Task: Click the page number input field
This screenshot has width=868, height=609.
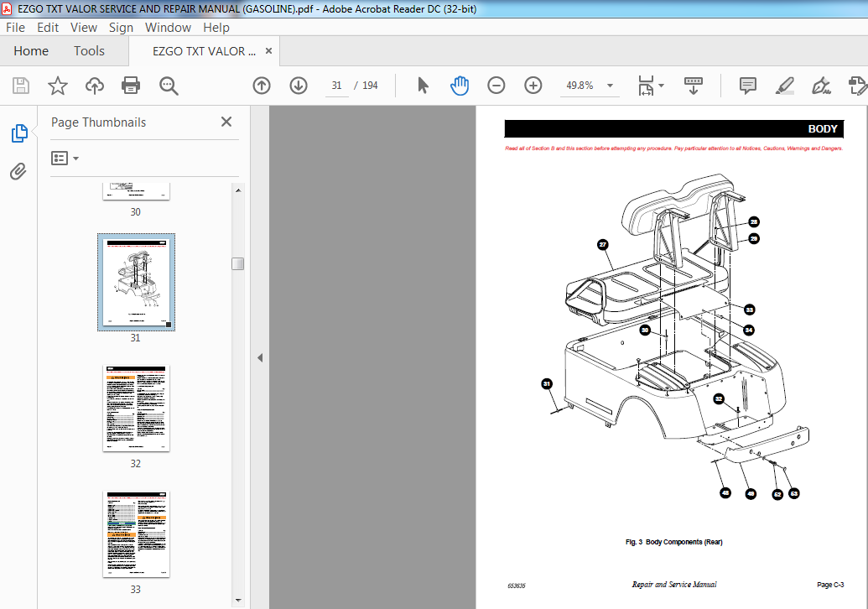Action: [x=336, y=86]
